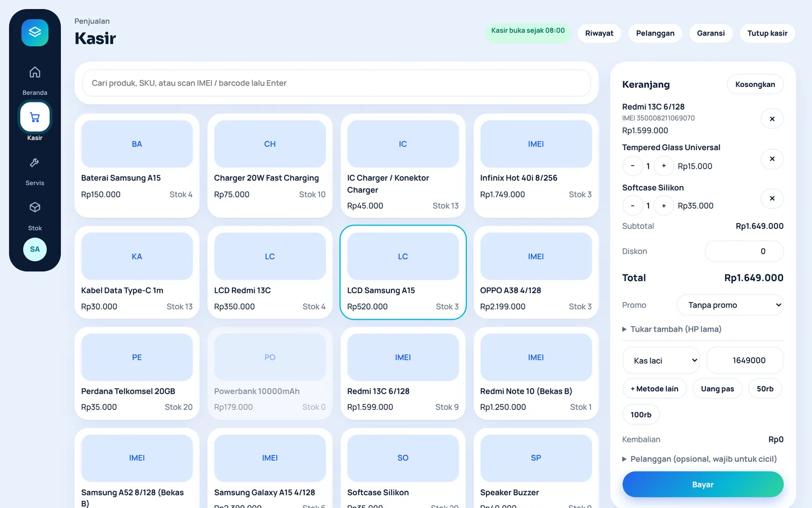Click the payment amount field 1649000

745,361
